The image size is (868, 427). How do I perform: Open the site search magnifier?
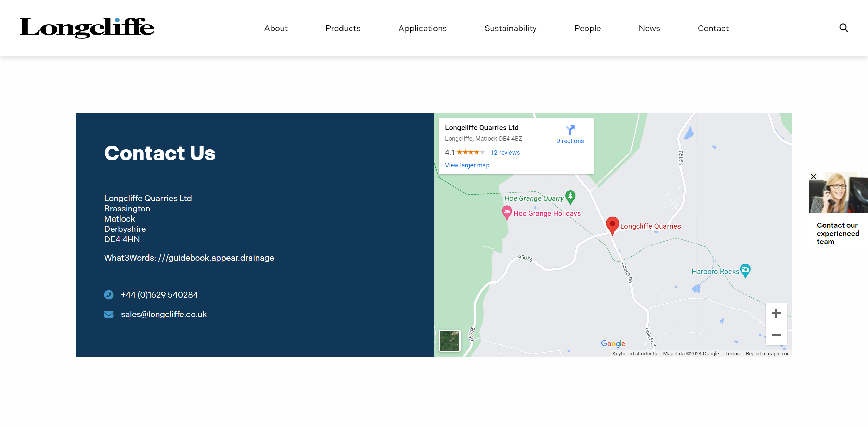(x=843, y=28)
